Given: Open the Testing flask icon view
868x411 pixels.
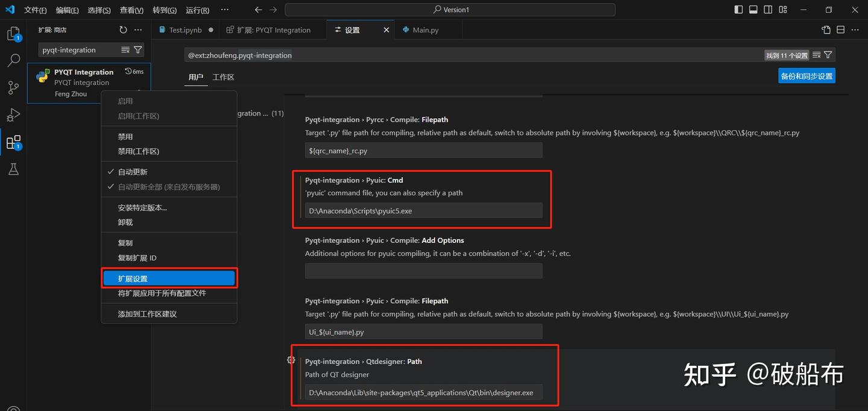Looking at the screenshot, I should click(x=13, y=169).
